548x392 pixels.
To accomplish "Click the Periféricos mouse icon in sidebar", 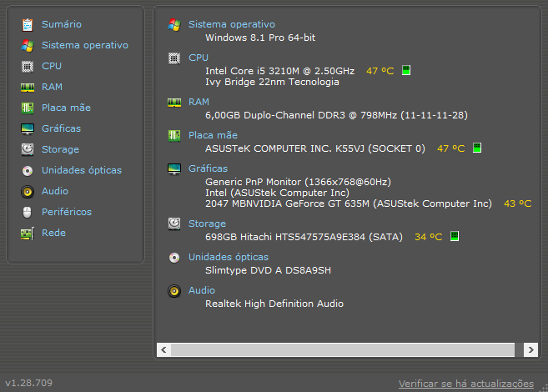I will coord(28,212).
